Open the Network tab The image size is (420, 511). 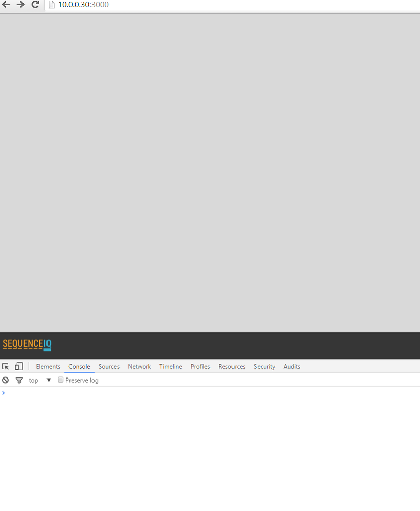pyautogui.click(x=139, y=366)
